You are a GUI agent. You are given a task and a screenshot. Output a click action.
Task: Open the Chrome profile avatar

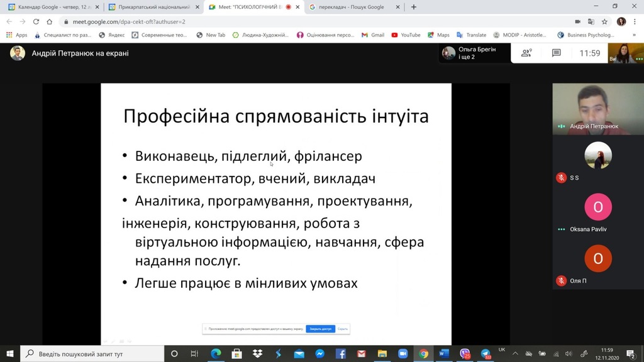621,21
